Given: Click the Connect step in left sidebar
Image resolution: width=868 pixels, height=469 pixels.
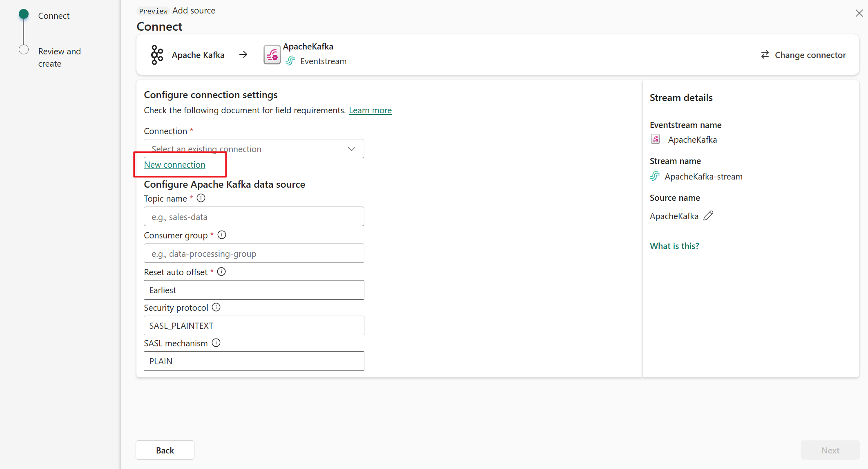Looking at the screenshot, I should [x=54, y=16].
